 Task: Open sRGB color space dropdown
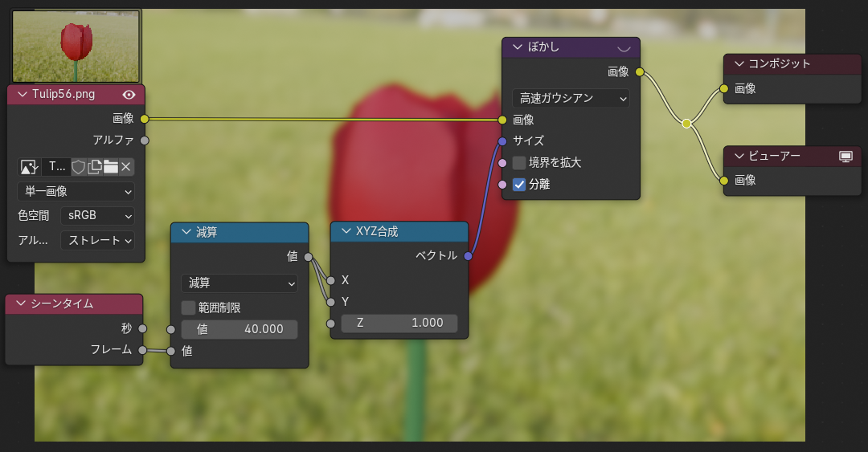(x=97, y=216)
